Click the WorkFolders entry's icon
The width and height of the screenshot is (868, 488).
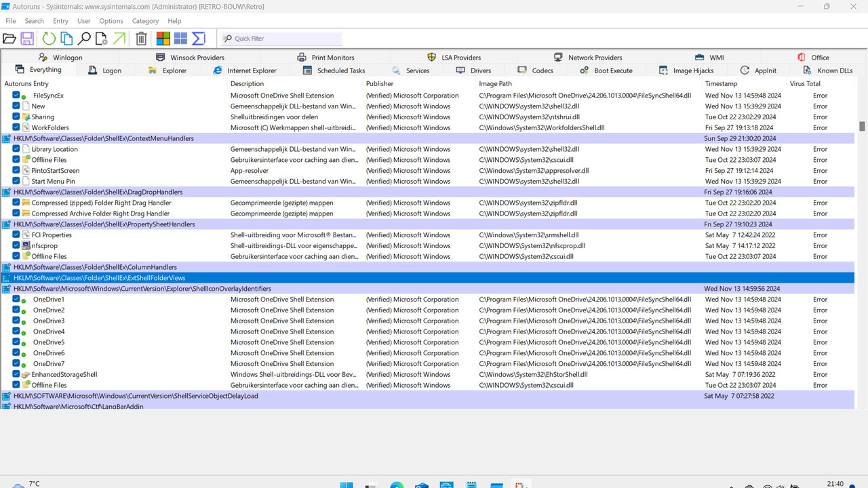[x=26, y=127]
